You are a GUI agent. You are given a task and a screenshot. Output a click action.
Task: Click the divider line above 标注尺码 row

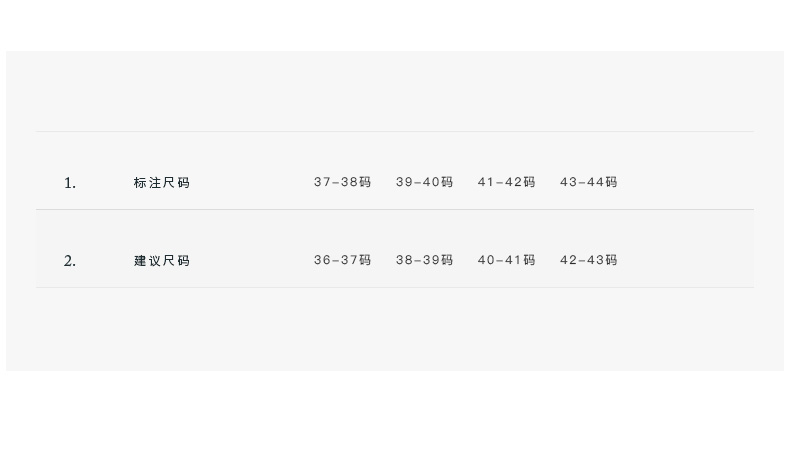click(x=395, y=131)
